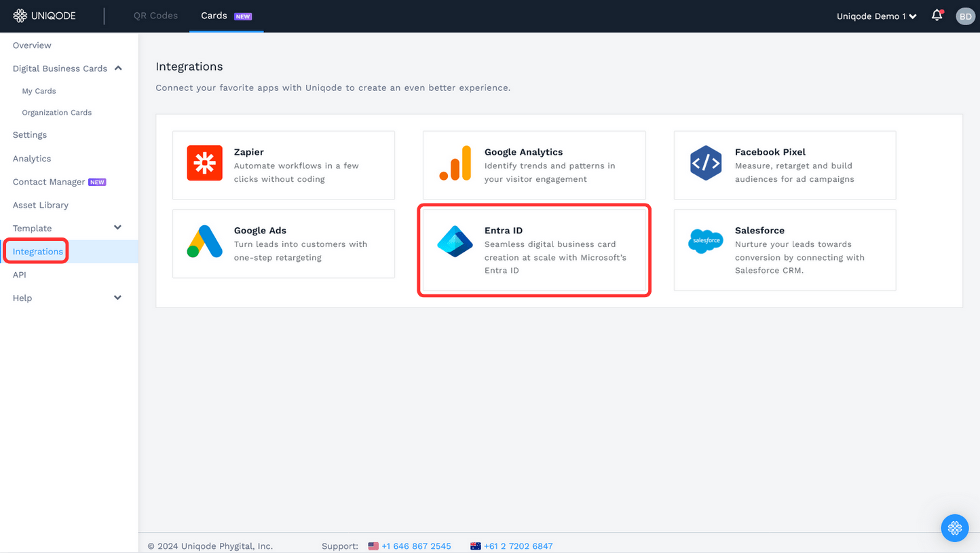The height and width of the screenshot is (553, 980).
Task: Call the +1 646 867 2545 support number
Action: pos(416,546)
